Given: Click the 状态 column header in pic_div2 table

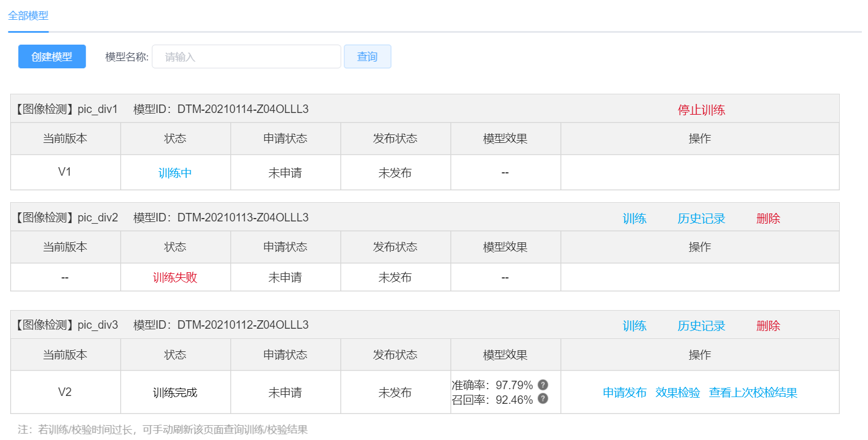Looking at the screenshot, I should tap(176, 247).
